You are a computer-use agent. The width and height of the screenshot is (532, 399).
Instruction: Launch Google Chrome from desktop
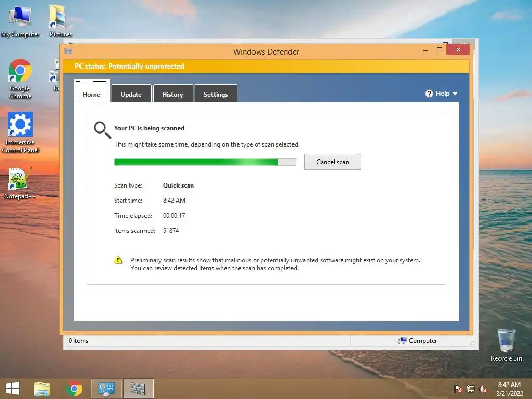point(20,79)
